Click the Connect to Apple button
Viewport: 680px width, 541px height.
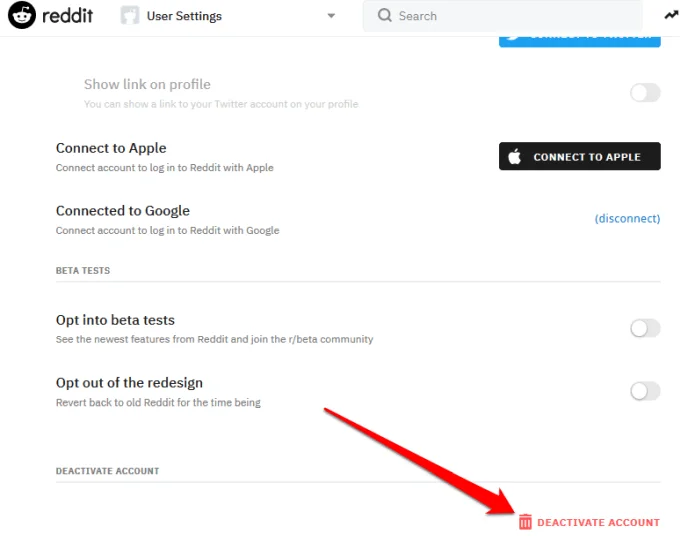click(579, 156)
